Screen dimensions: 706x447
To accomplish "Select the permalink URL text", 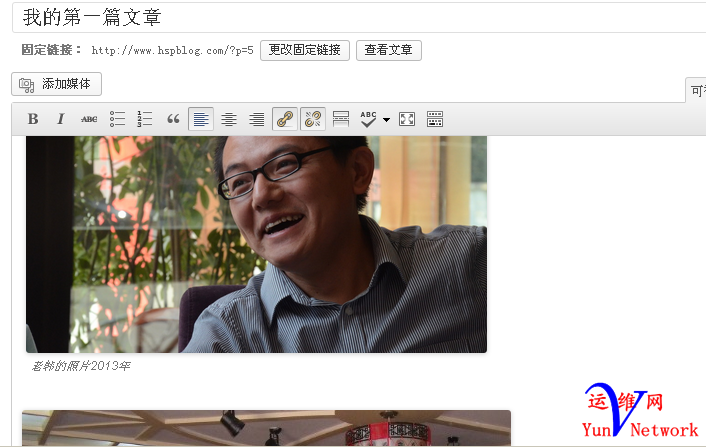I will pos(172,50).
